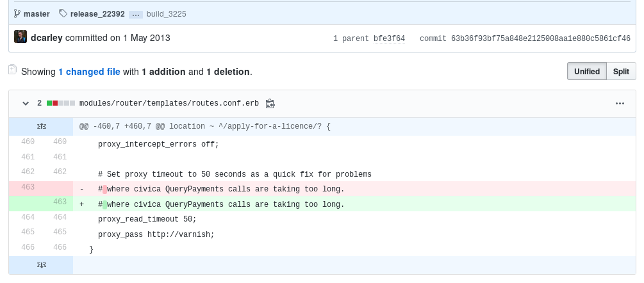Click line number 464 in left column
Screen dimensions: 644x283
click(28, 217)
